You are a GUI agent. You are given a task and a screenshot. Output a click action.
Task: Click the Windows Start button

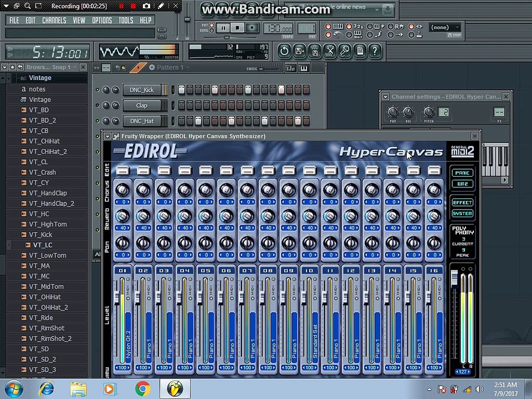(x=13, y=389)
